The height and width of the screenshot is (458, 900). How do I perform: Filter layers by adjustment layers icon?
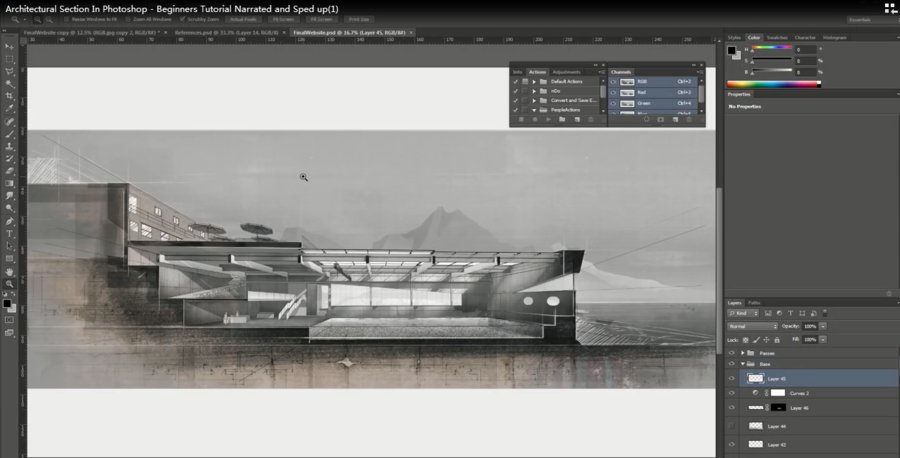click(779, 313)
